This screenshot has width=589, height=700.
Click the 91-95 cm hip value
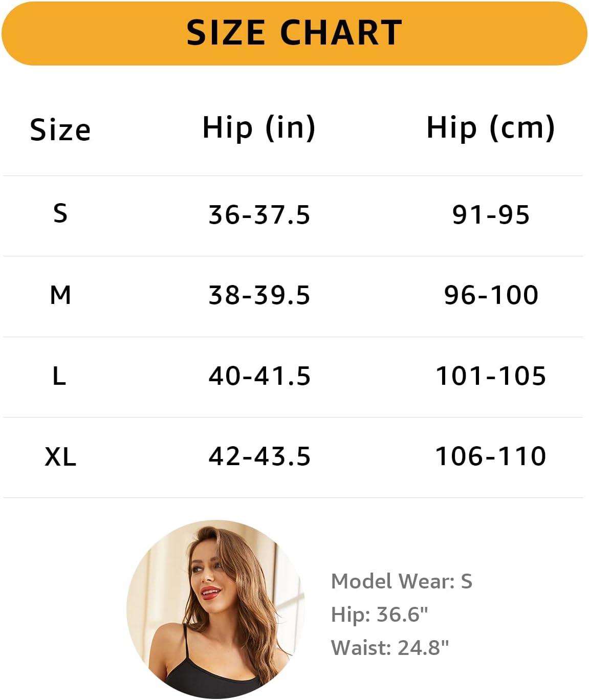(x=491, y=214)
